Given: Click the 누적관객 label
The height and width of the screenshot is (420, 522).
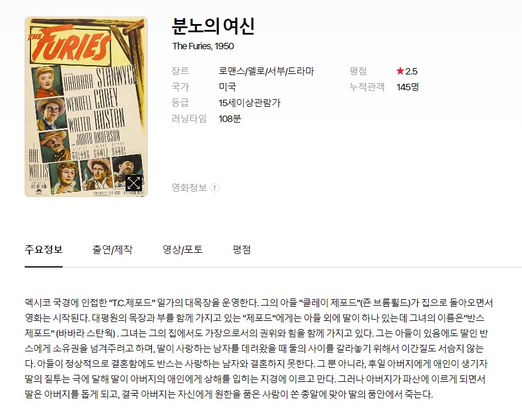Looking at the screenshot, I should click(367, 87).
